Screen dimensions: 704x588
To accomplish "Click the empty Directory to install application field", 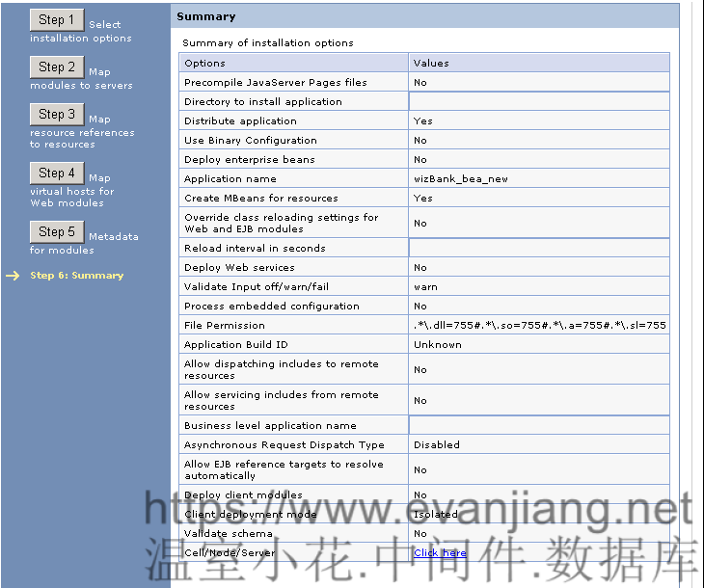I will pyautogui.click(x=538, y=102).
